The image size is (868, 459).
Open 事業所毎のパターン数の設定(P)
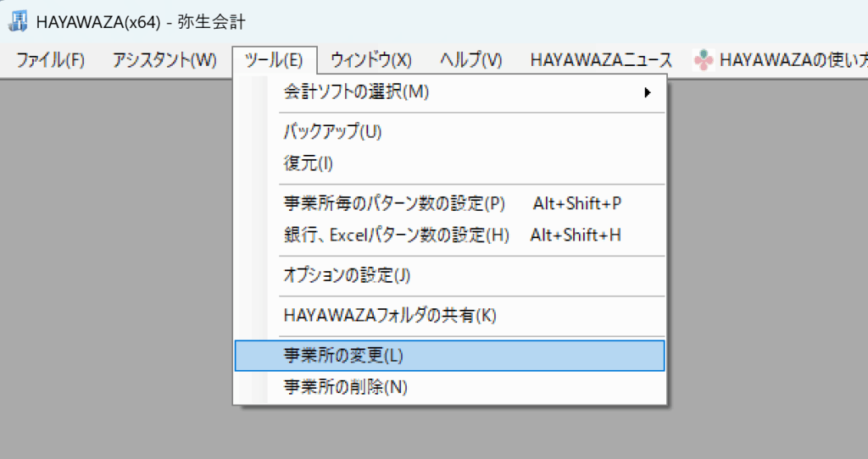pos(394,204)
